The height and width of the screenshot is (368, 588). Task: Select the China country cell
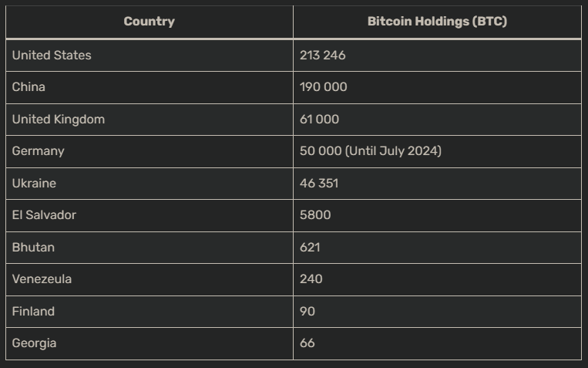(29, 87)
